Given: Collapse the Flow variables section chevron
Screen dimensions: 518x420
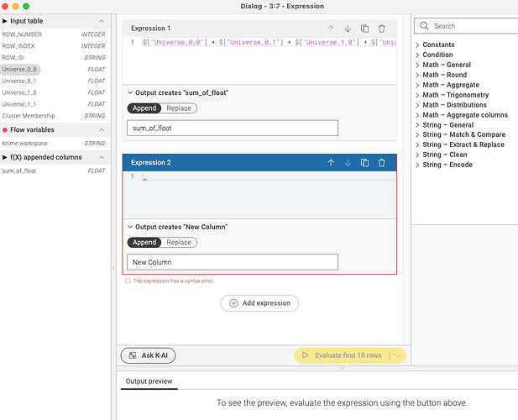Looking at the screenshot, I should 102,130.
